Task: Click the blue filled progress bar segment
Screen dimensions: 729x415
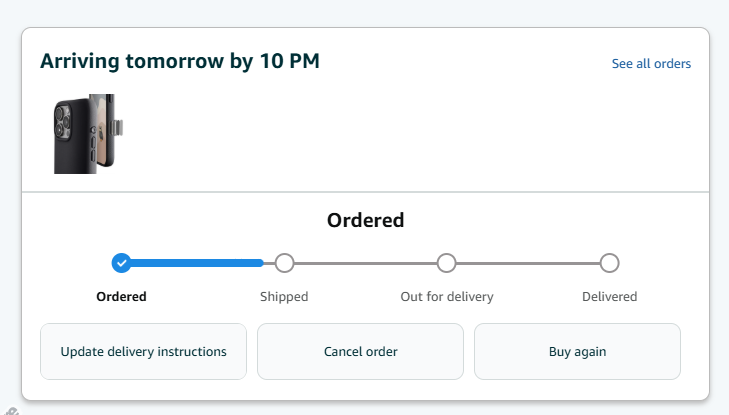Action: [x=197, y=263]
